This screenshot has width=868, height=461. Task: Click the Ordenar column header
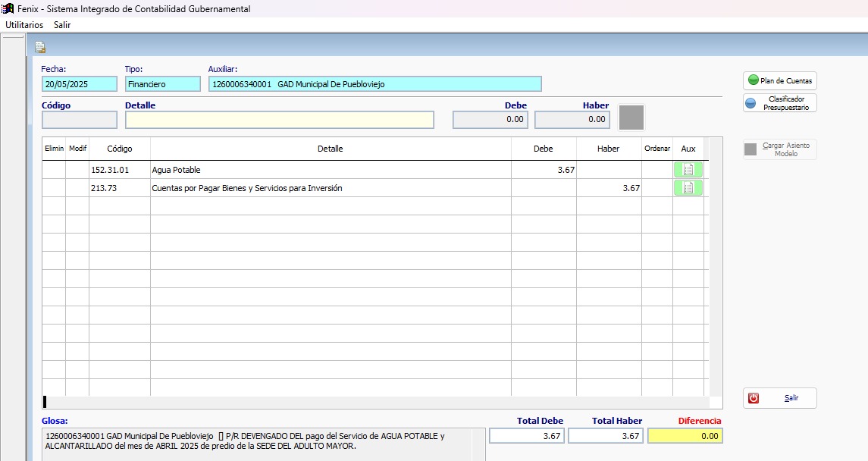[x=657, y=149]
